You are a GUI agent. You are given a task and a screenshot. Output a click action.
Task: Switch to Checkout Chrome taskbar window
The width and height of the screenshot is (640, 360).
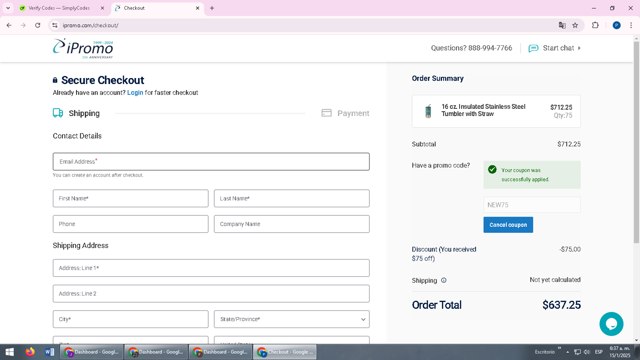coord(284,352)
